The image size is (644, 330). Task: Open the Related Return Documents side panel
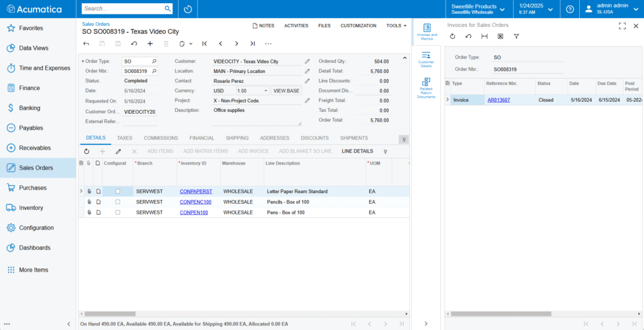click(x=426, y=88)
